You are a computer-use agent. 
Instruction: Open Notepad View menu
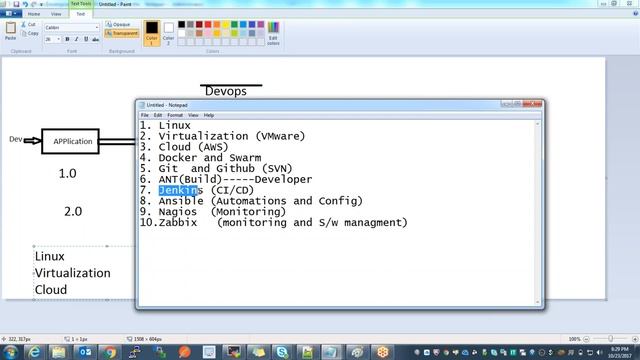pyautogui.click(x=193, y=116)
